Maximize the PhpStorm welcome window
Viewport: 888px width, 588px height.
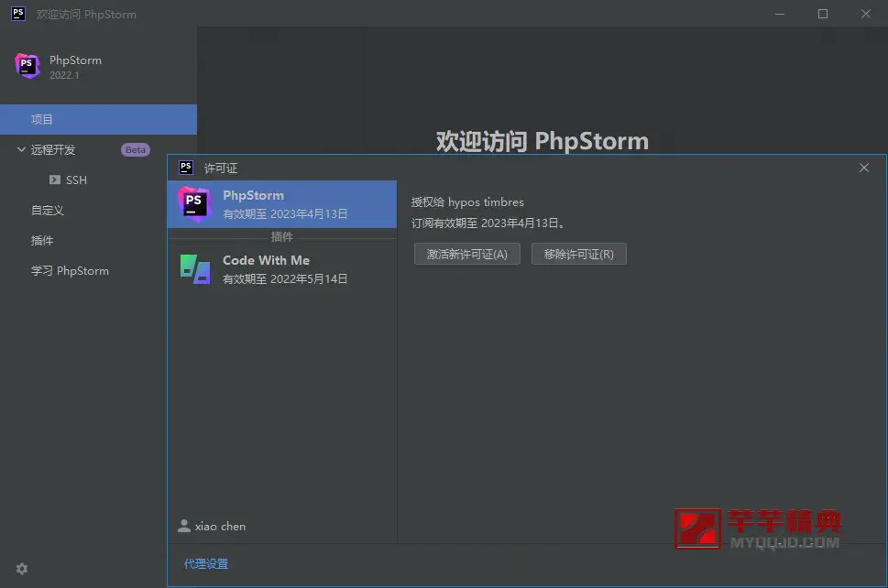coord(823,14)
